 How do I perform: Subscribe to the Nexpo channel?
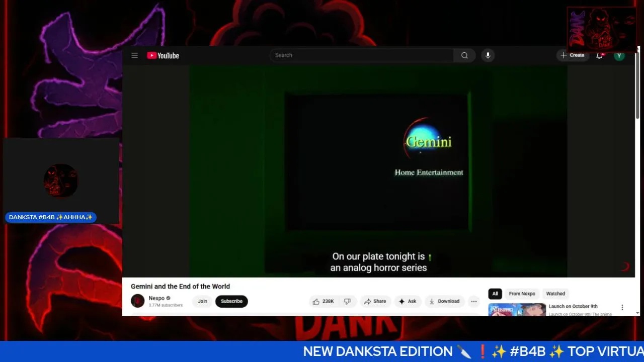pyautogui.click(x=231, y=301)
